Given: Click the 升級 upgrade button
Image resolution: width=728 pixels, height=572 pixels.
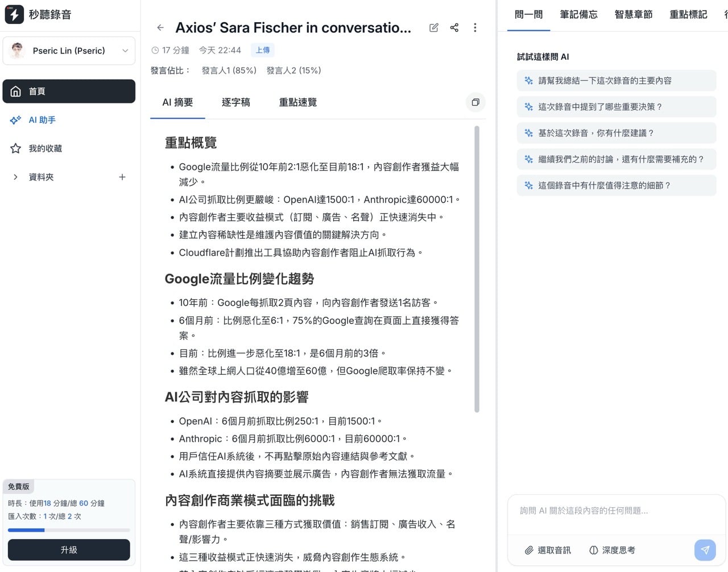Looking at the screenshot, I should [69, 550].
